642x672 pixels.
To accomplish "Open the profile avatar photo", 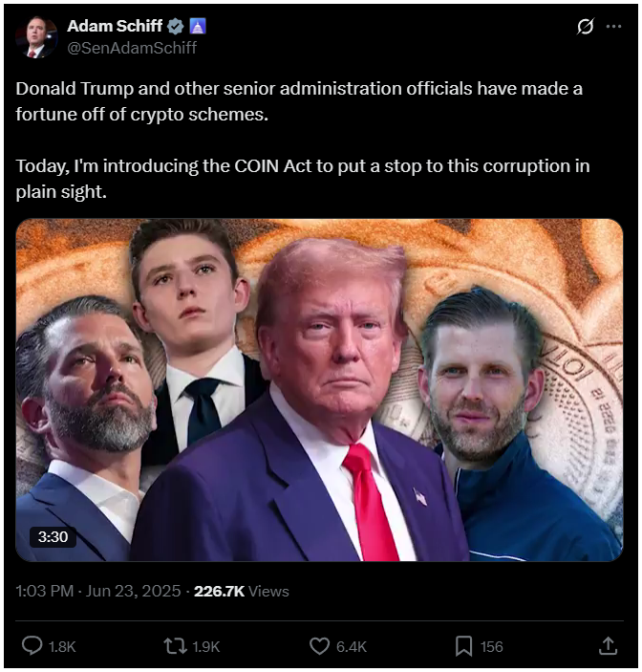I will coord(36,37).
